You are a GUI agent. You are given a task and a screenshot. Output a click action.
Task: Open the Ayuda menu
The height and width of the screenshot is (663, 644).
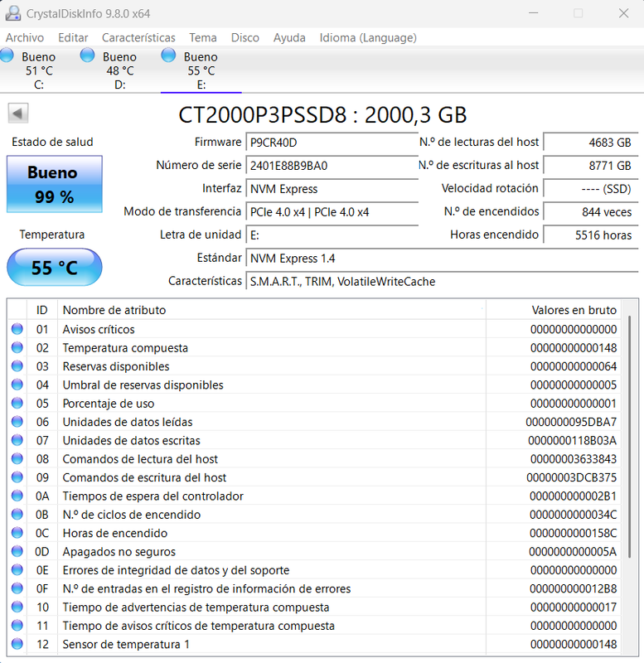[x=289, y=37]
